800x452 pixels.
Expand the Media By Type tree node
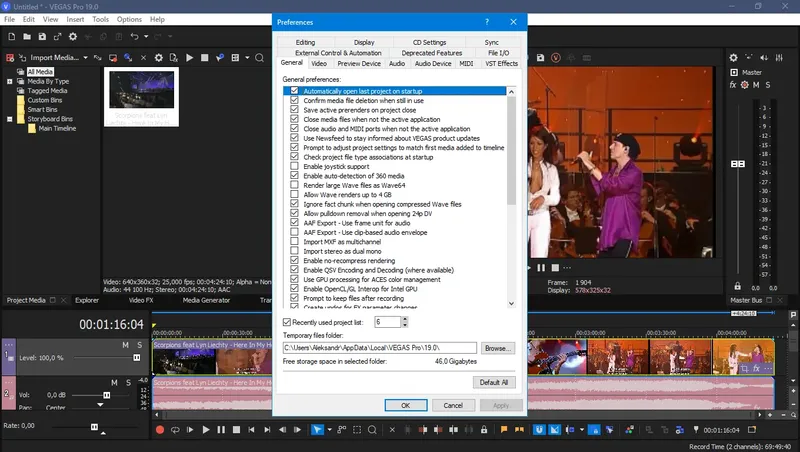(10, 81)
